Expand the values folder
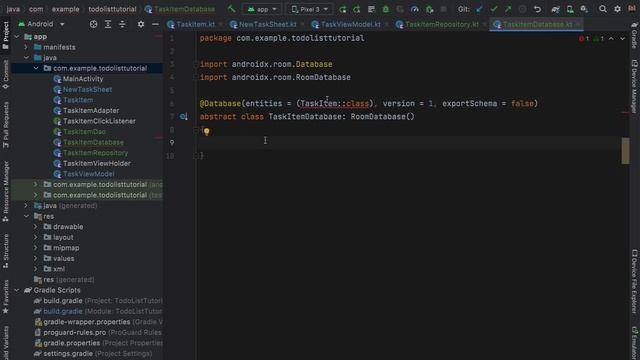Viewport: 640px width, 360px height. 36,258
